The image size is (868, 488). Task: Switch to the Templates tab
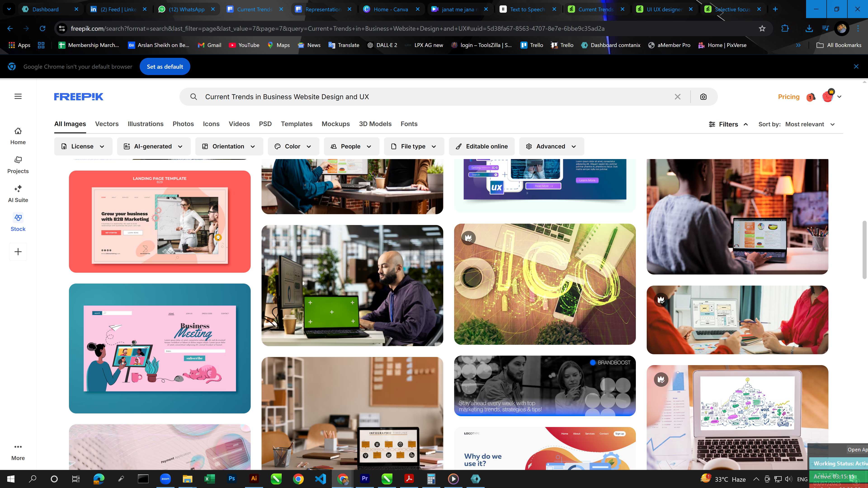(297, 124)
